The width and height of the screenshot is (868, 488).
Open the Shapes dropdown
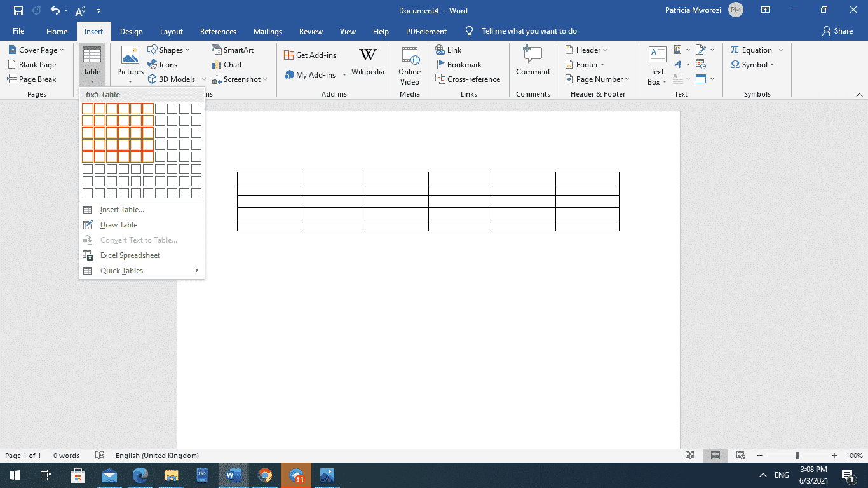pos(170,50)
